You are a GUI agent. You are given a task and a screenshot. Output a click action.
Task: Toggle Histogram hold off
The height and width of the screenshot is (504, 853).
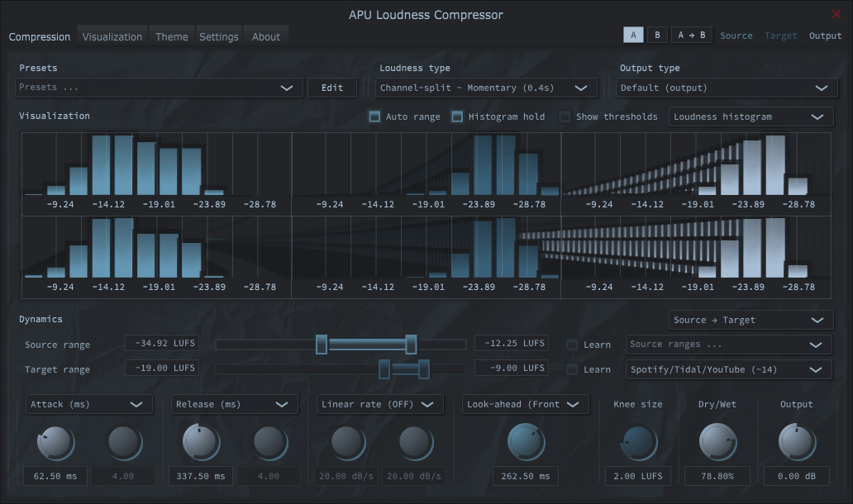point(459,116)
